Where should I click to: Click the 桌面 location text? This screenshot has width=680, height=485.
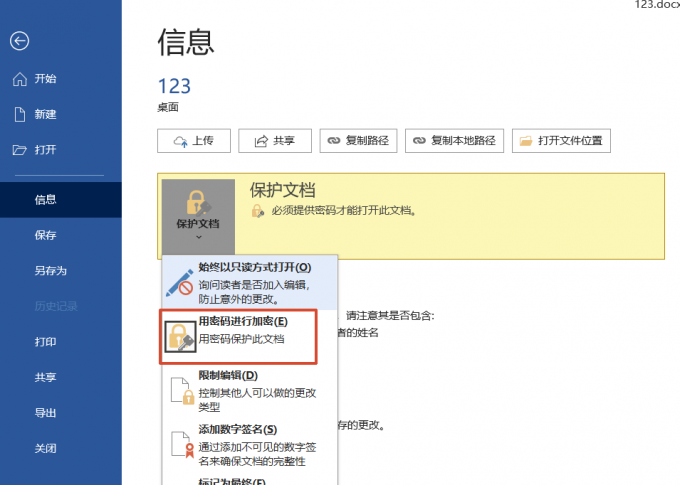click(168, 107)
